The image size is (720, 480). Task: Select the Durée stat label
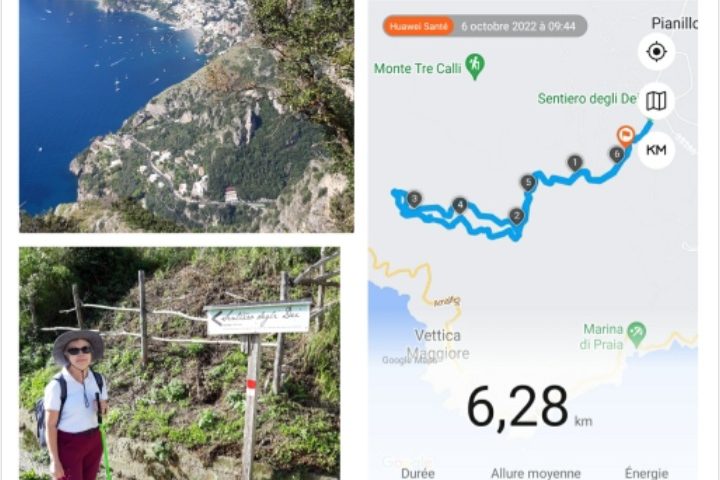pos(418,473)
